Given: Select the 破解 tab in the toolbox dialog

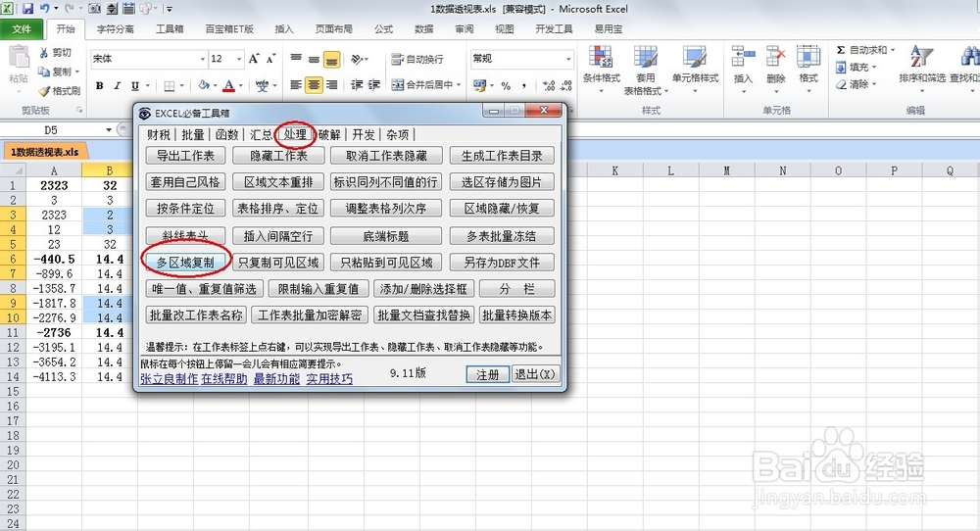Looking at the screenshot, I should coord(329,135).
